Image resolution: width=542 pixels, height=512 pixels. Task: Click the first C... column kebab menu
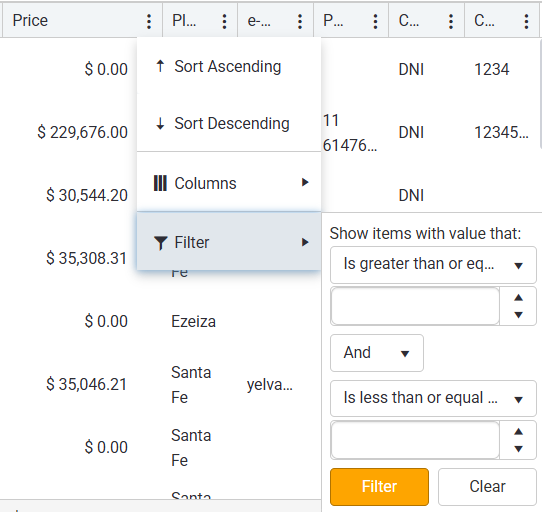tap(451, 21)
